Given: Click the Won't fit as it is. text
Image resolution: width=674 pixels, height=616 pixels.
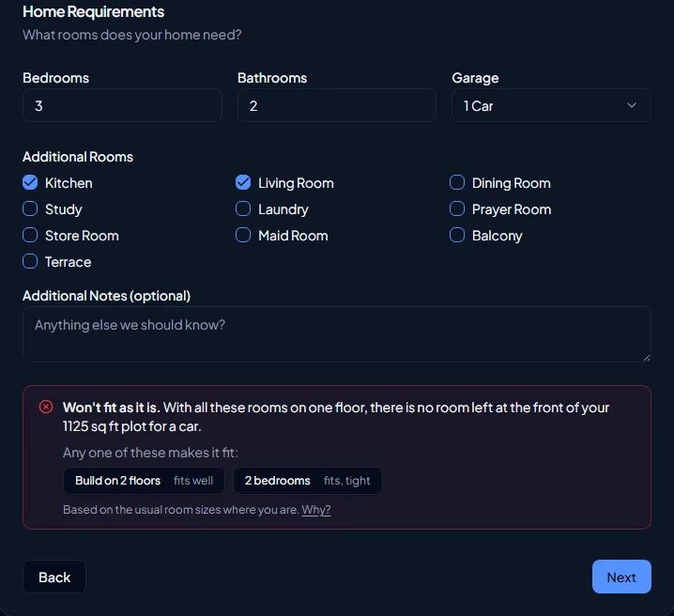Looking at the screenshot, I should (x=112, y=408).
